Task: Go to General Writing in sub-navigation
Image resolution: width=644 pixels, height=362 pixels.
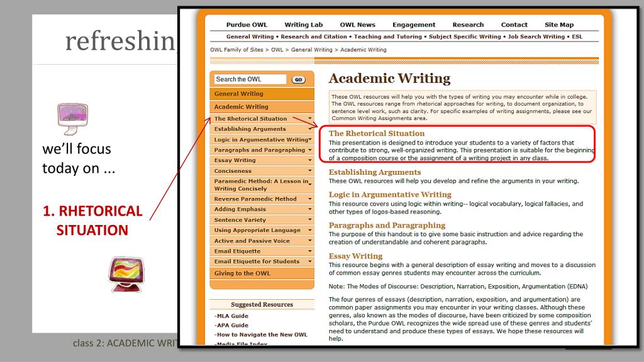Action: [x=250, y=36]
